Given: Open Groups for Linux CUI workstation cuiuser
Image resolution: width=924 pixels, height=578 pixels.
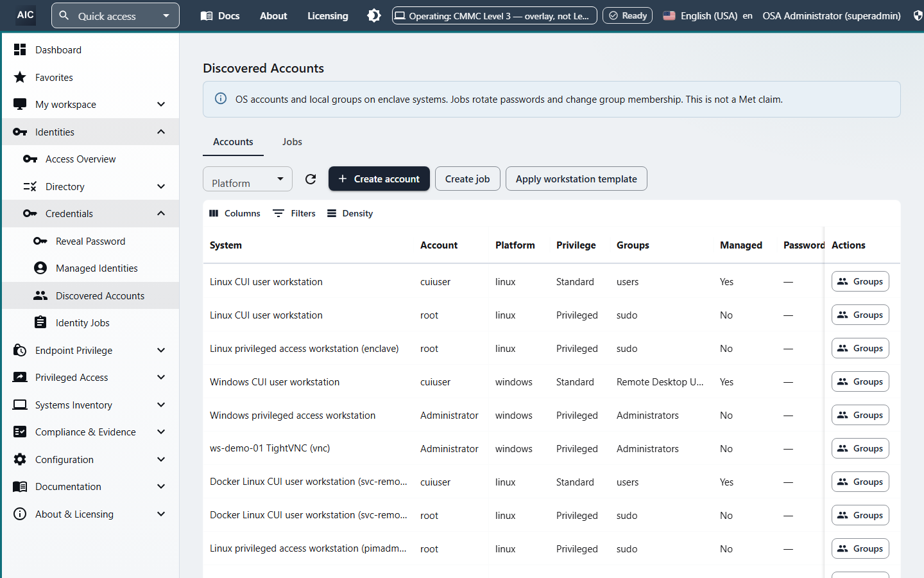Looking at the screenshot, I should pos(860,281).
